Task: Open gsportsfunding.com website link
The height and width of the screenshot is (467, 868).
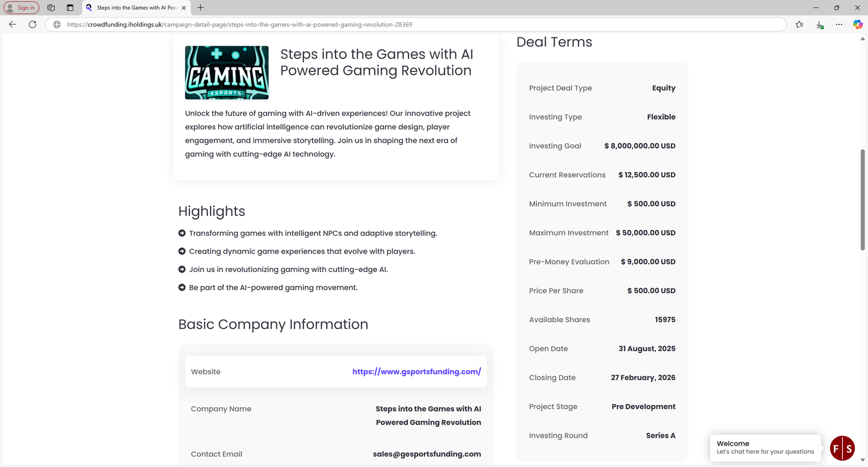Action: pyautogui.click(x=416, y=372)
